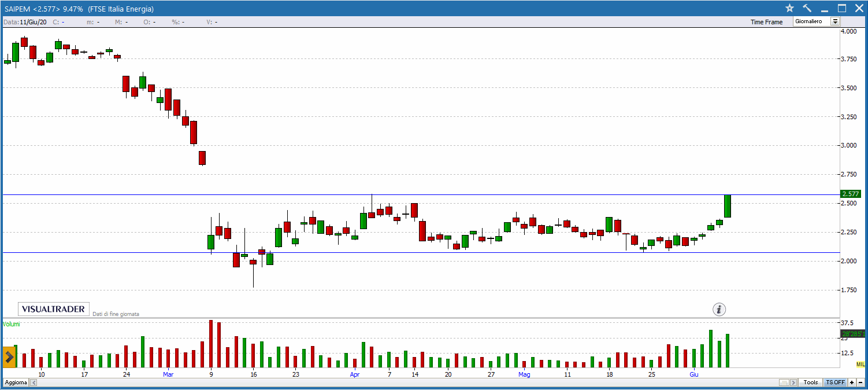
Task: Click the Data 11/Giu/20 field
Action: tap(25, 22)
